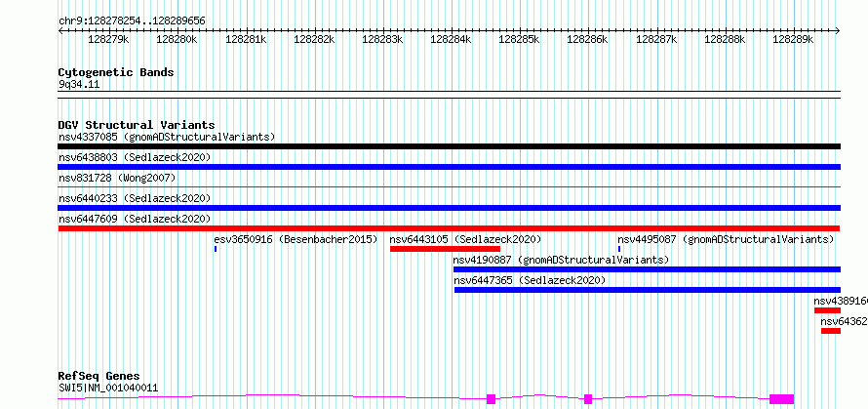Click the red nsv6443105 variant bar
Screen dimensions: 868x409
445,249
